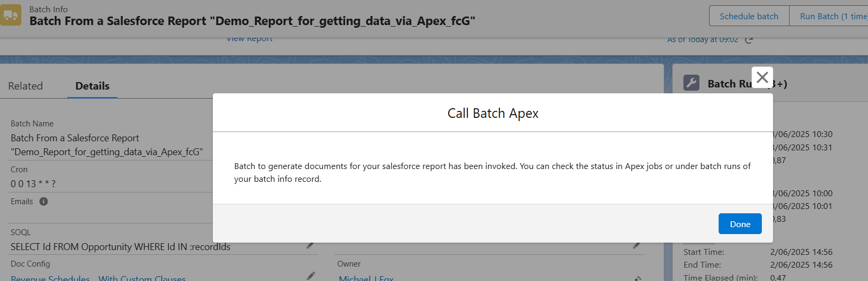Click the Call Batch Apex dialog title
Screen dimensions: 868x281
(493, 113)
